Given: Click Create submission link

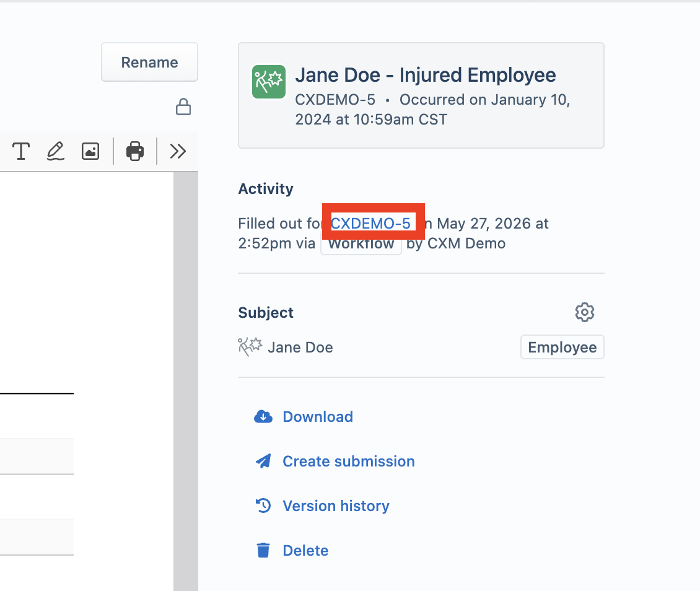Looking at the screenshot, I should click(349, 461).
